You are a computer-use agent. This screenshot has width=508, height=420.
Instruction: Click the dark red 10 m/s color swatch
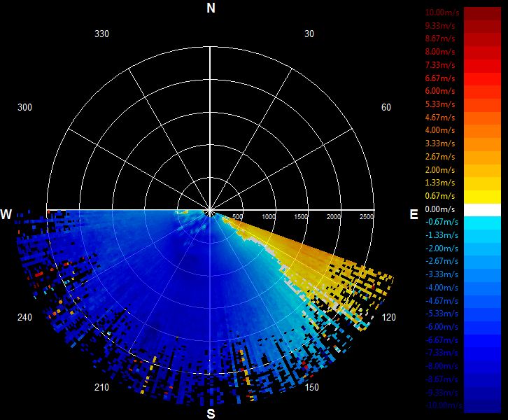(482, 13)
